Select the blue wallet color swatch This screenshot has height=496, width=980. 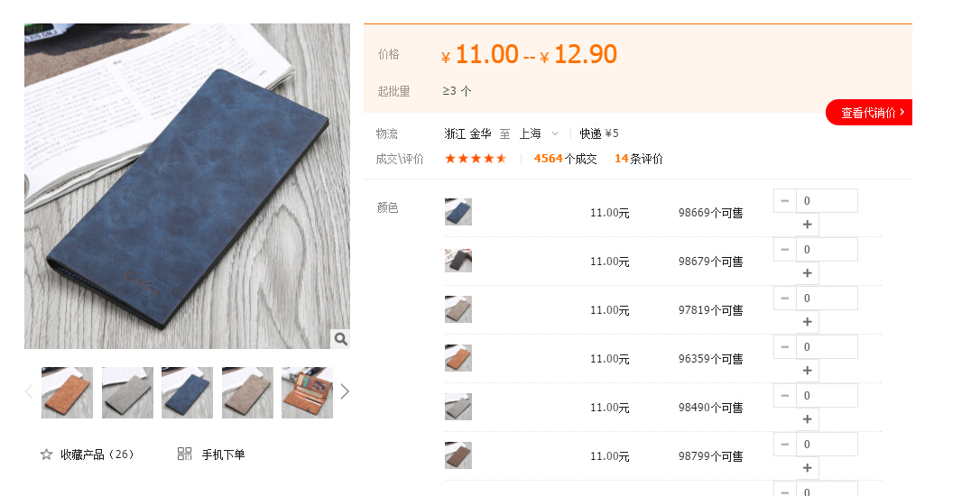click(458, 212)
